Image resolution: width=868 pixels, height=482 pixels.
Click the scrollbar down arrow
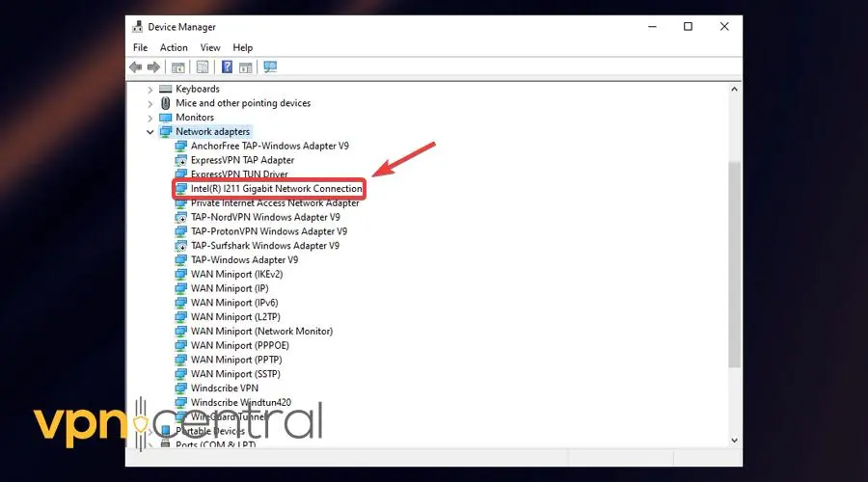point(734,441)
